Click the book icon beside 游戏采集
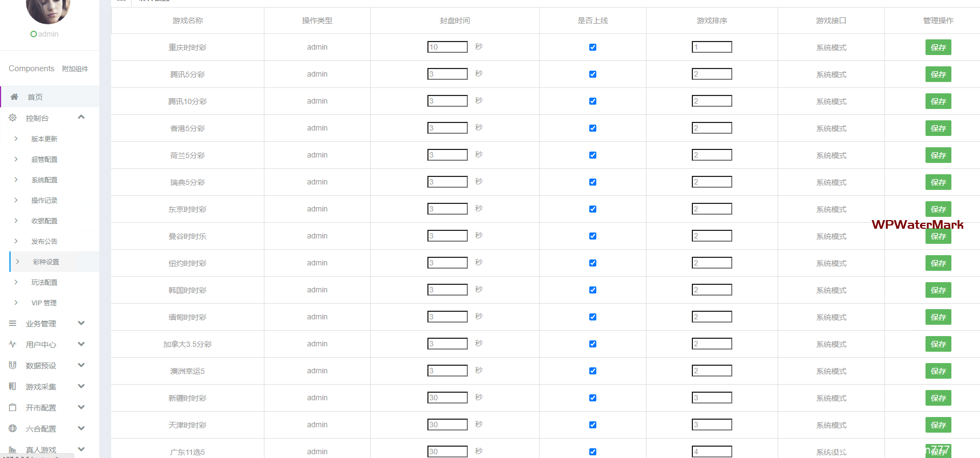Screen dimensions: 980x458 [12, 386]
